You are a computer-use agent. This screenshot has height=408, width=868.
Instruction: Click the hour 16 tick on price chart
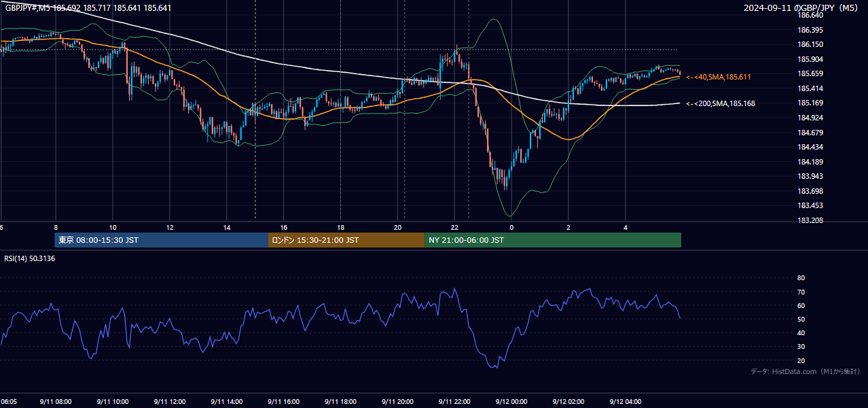tap(284, 227)
